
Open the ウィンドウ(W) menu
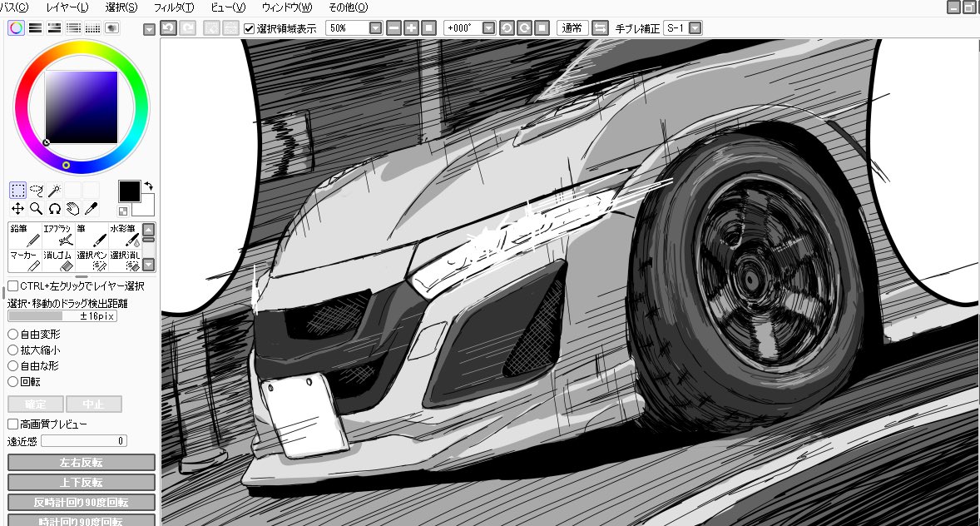(287, 7)
